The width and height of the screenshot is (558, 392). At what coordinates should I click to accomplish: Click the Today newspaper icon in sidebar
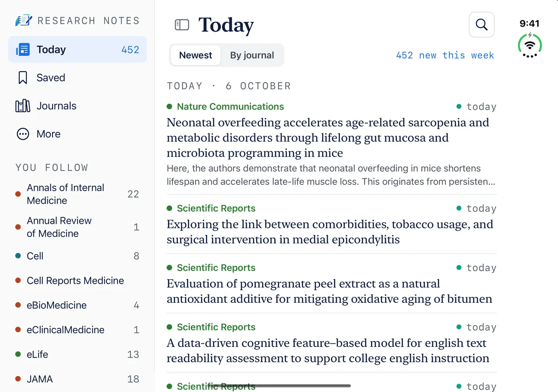(x=23, y=50)
